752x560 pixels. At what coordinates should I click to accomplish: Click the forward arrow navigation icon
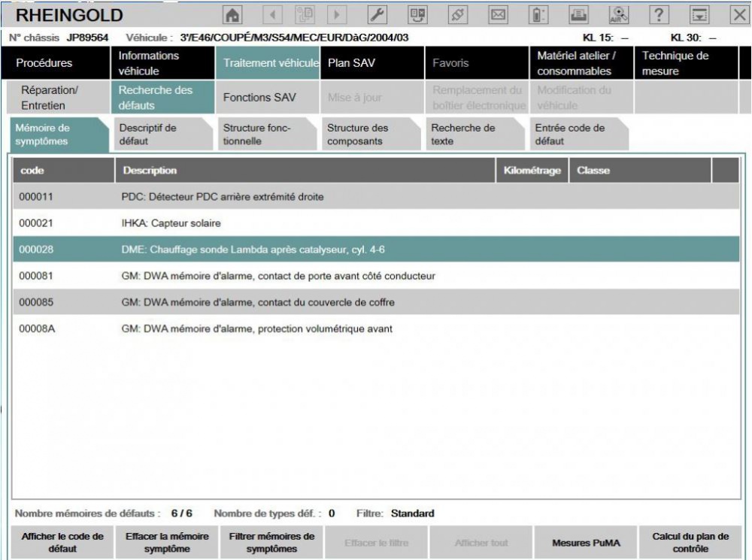pos(337,15)
